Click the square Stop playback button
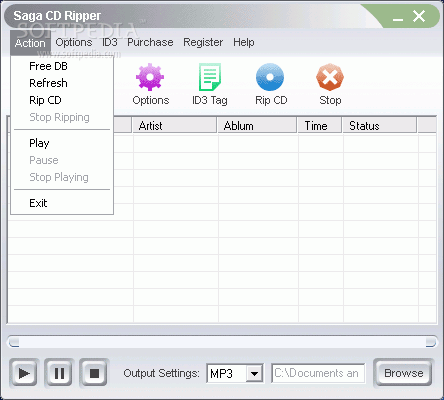This screenshot has width=444, height=400. pyautogui.click(x=94, y=373)
